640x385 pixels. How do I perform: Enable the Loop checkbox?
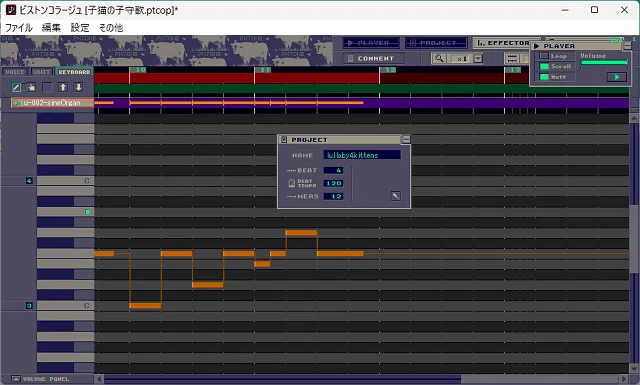(544, 56)
